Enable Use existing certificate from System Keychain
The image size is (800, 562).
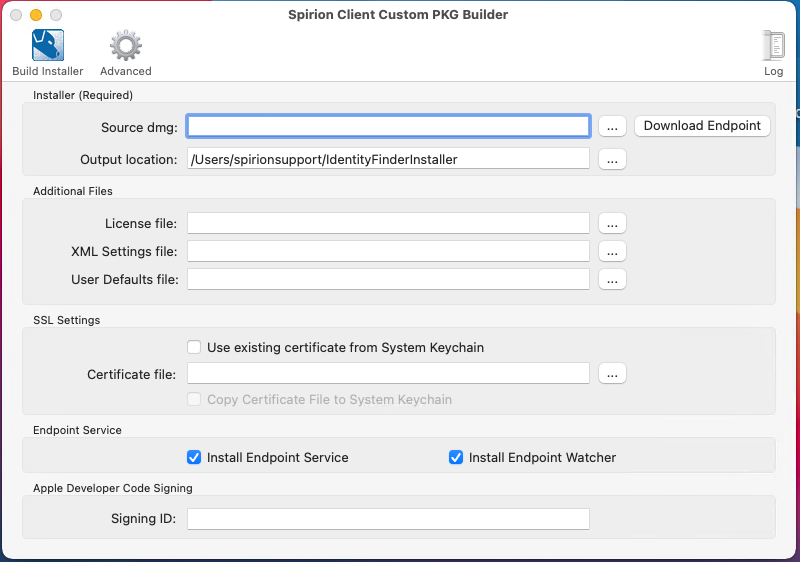pyautogui.click(x=194, y=347)
